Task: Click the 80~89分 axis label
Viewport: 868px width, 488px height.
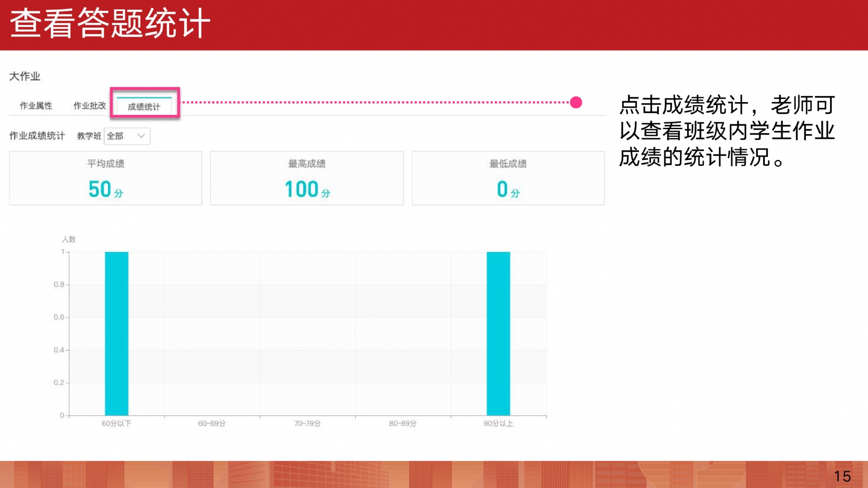Action: coord(403,423)
